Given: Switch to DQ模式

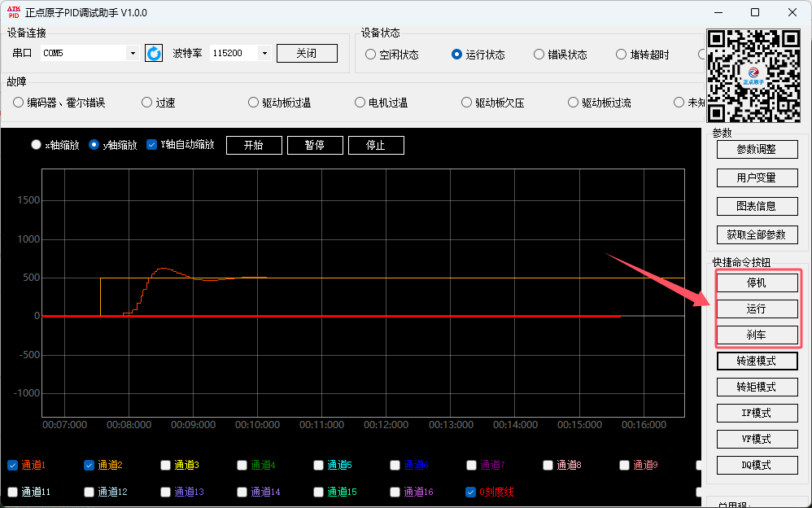Looking at the screenshot, I should click(x=757, y=465).
